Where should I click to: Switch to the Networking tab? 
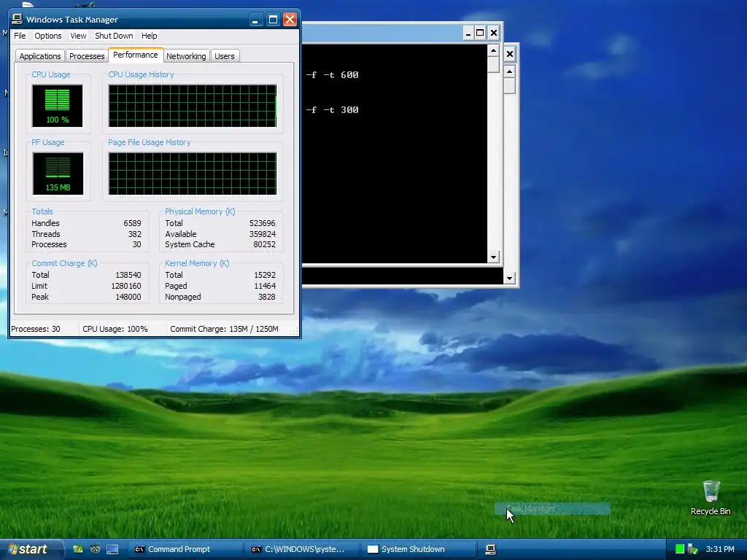point(186,56)
